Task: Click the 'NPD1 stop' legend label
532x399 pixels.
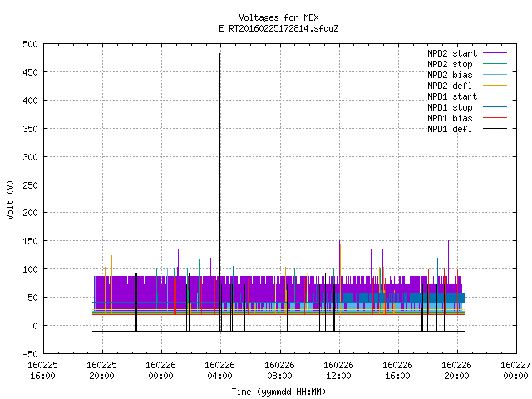Action: pos(450,107)
